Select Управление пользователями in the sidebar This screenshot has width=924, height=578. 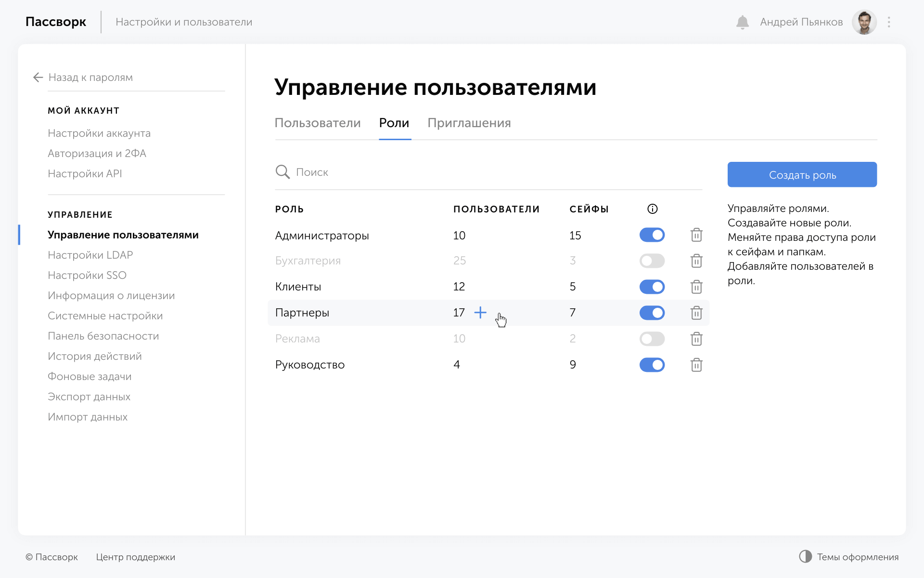tap(123, 235)
